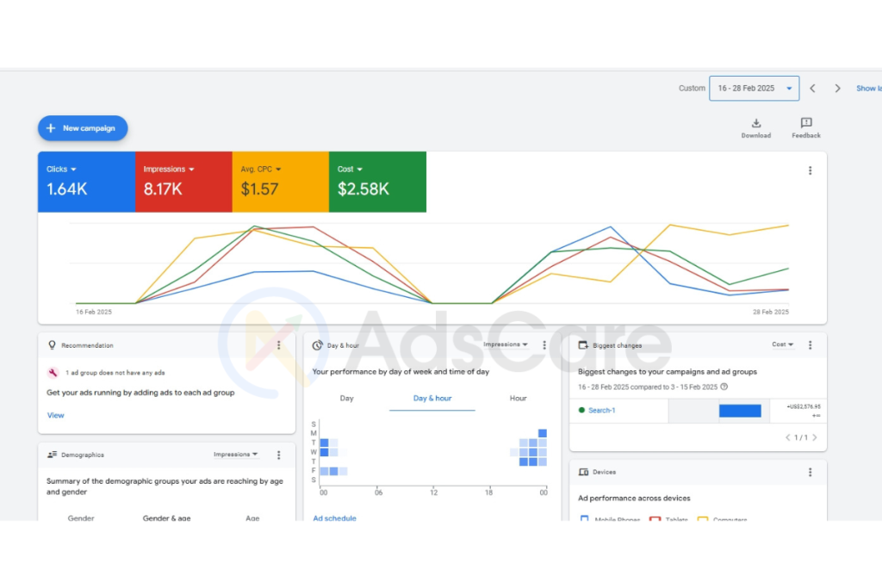882x588 pixels.
Task: Switch to the Gender & age tab
Action: (166, 517)
